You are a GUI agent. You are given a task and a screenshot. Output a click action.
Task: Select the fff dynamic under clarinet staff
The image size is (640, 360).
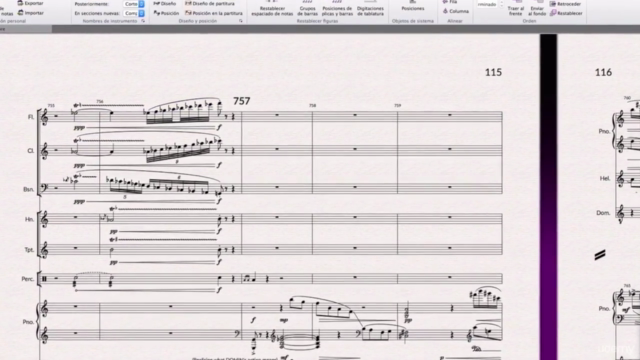tap(79, 166)
